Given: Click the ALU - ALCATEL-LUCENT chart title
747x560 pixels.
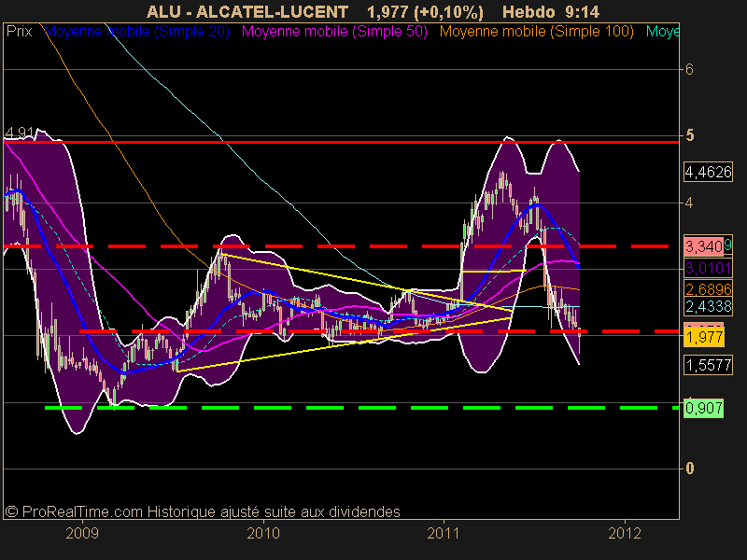Looking at the screenshot, I should (247, 12).
